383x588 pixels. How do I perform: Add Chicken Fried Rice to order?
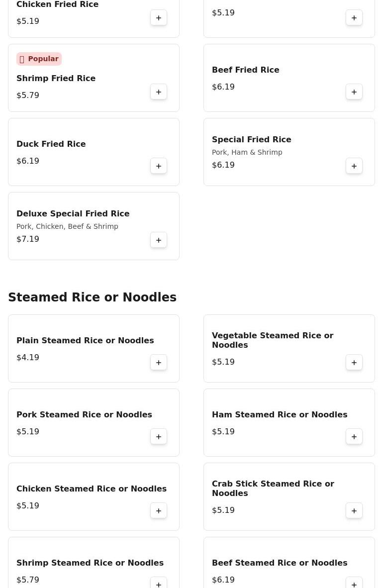coord(159,18)
